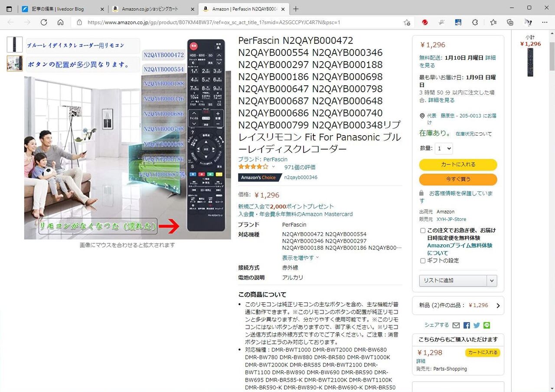Open the XYH-JP-Store seller link
The image size is (555, 392).
coord(451,220)
